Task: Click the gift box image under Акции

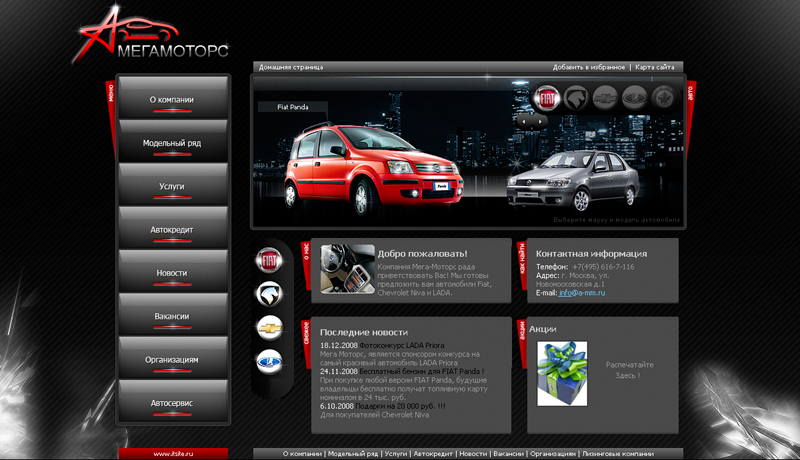Action: [x=562, y=374]
